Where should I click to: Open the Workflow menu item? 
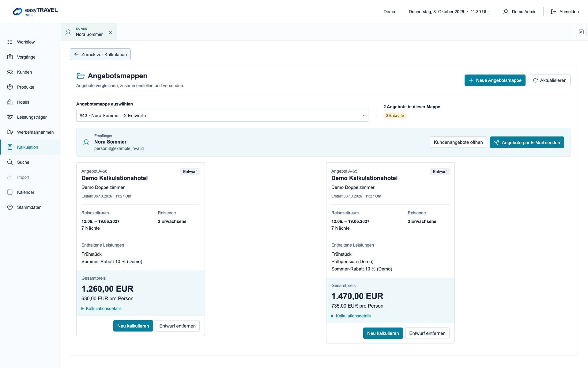[x=31, y=42]
